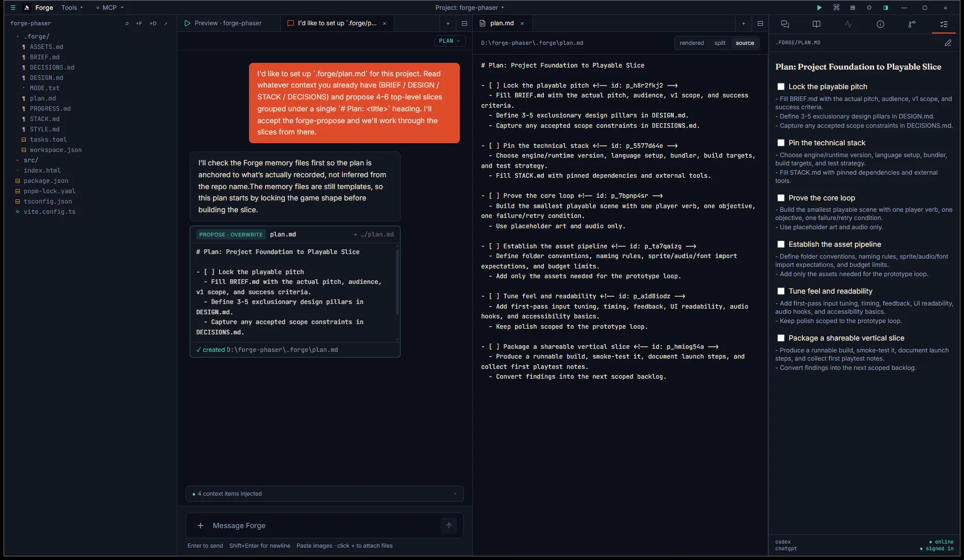
Task: Split the editor pane layout
Action: pos(760,24)
